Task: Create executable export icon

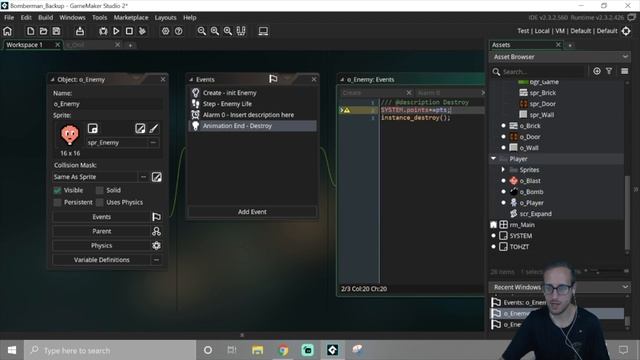Action: pos(80,31)
